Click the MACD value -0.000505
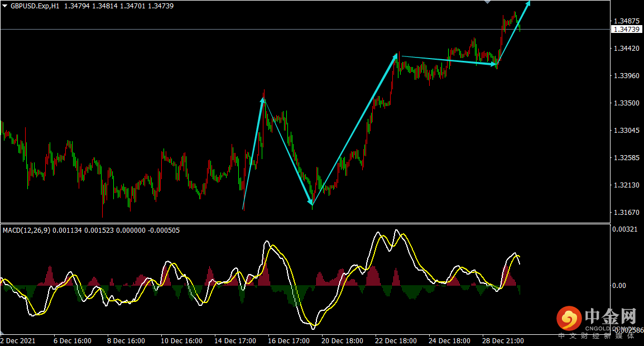644x346 pixels. [x=164, y=230]
